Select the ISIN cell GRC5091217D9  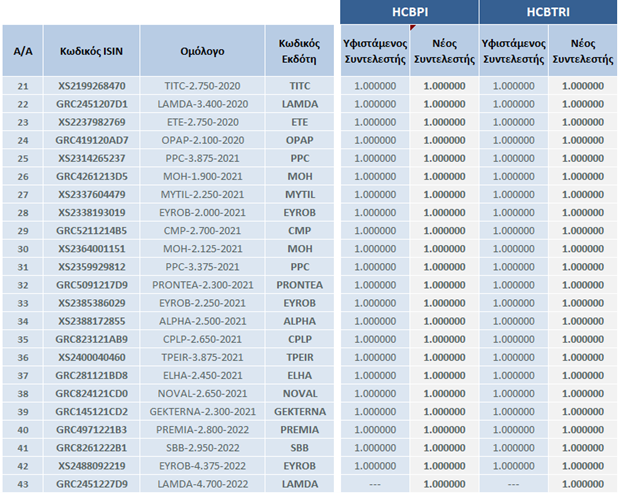point(92,284)
